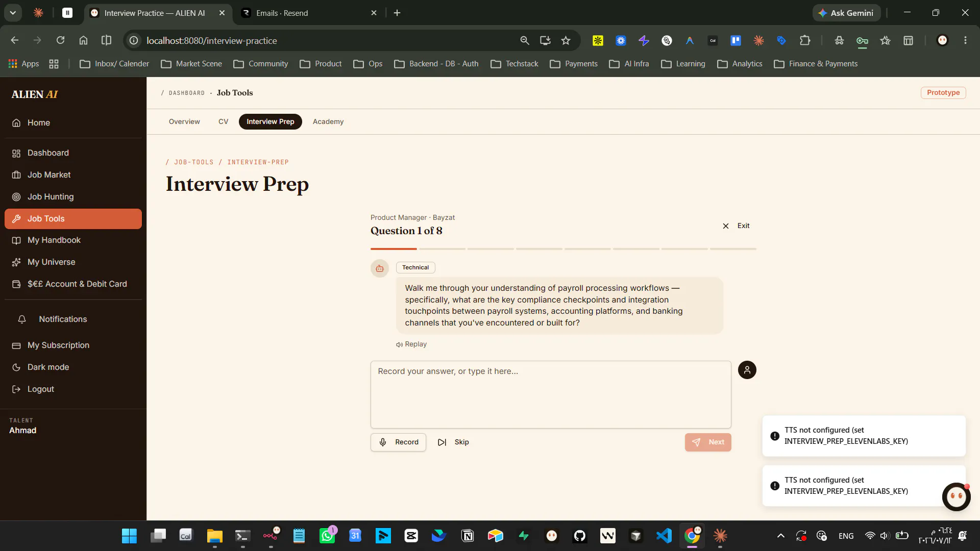The image size is (980, 551).
Task: Open Windows Start menu
Action: tap(129, 536)
